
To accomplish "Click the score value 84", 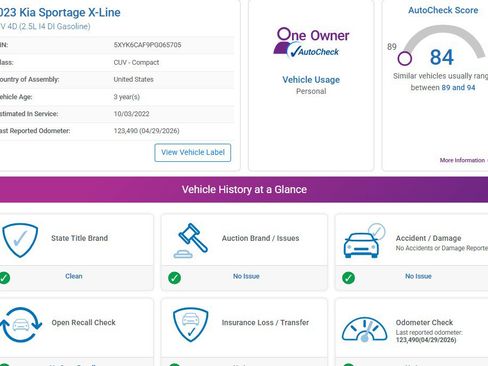I will (442, 57).
